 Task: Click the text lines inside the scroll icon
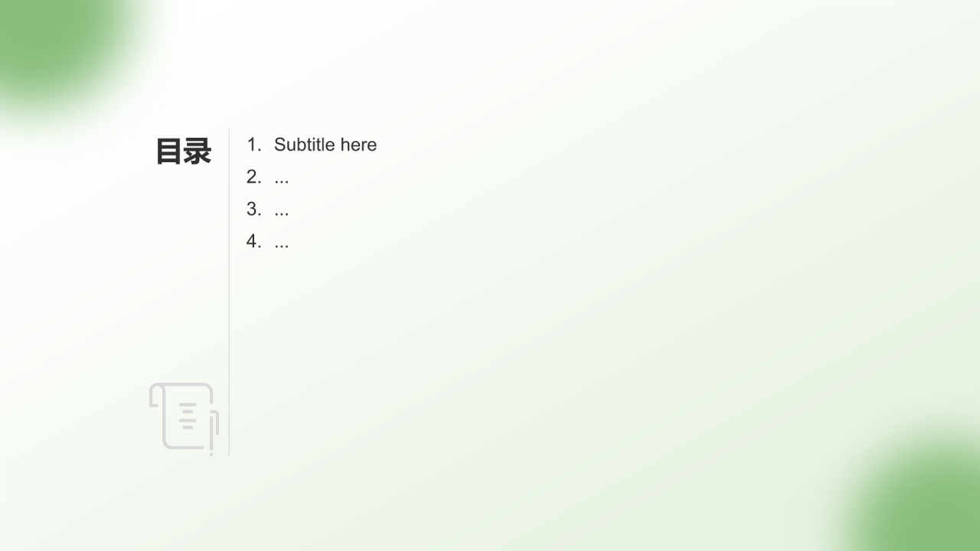188,415
